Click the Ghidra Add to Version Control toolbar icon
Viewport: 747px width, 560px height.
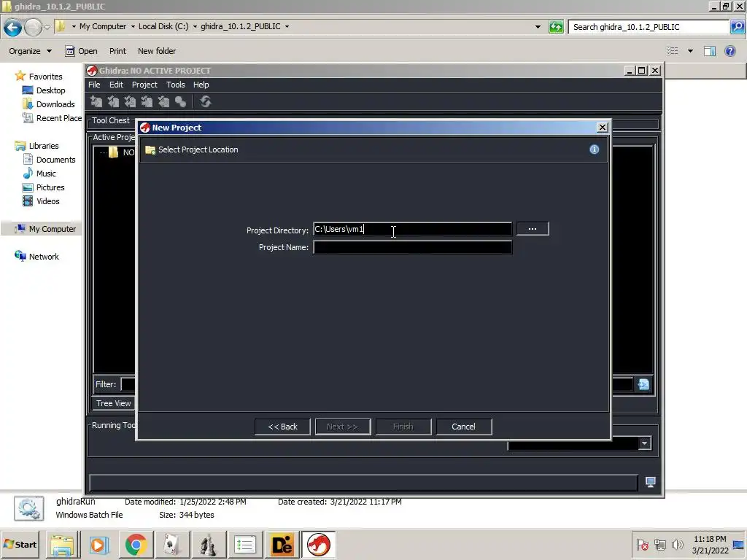[x=96, y=101]
